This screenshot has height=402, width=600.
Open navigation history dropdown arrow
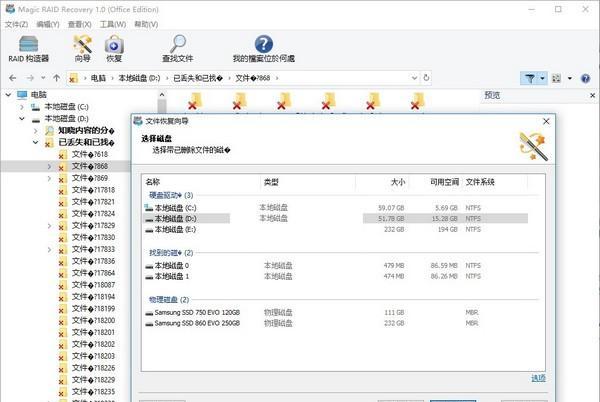coord(43,78)
